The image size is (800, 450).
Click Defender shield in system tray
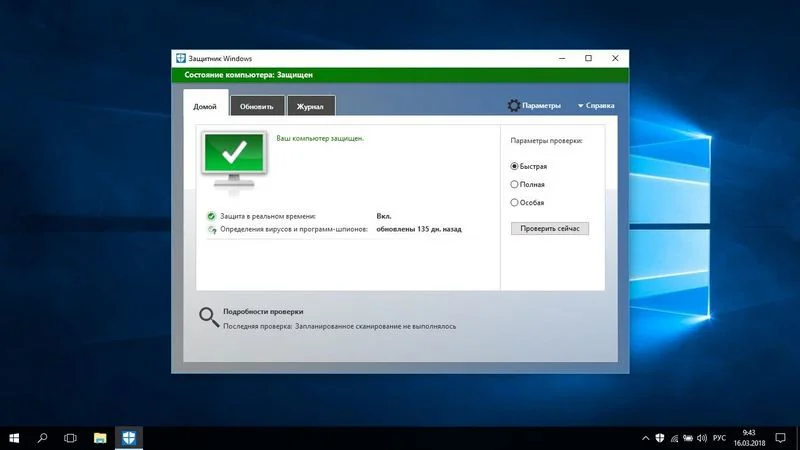[660, 438]
